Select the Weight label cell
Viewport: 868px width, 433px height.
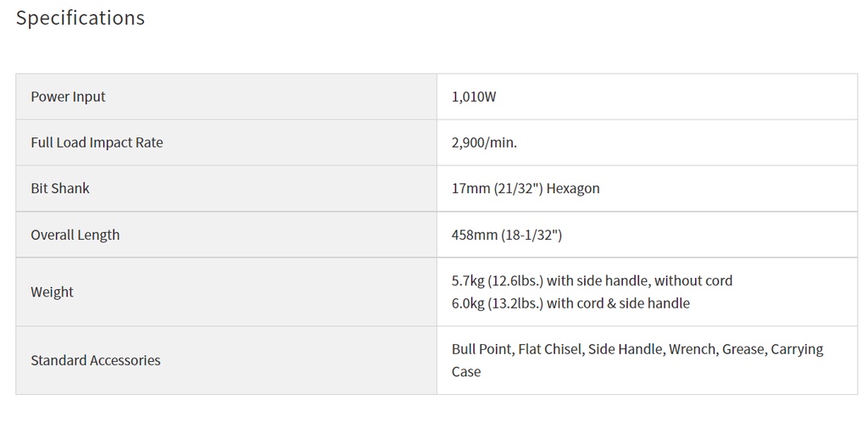(225, 291)
